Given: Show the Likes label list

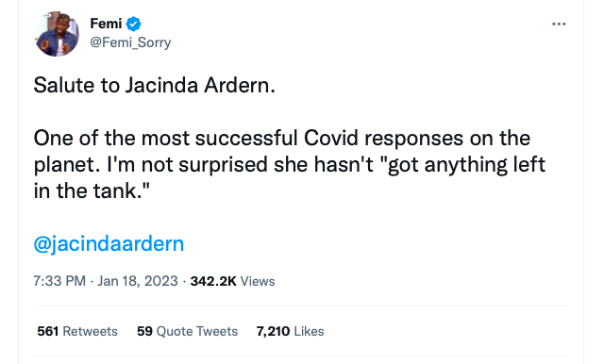Looking at the screenshot, I should [x=309, y=331].
